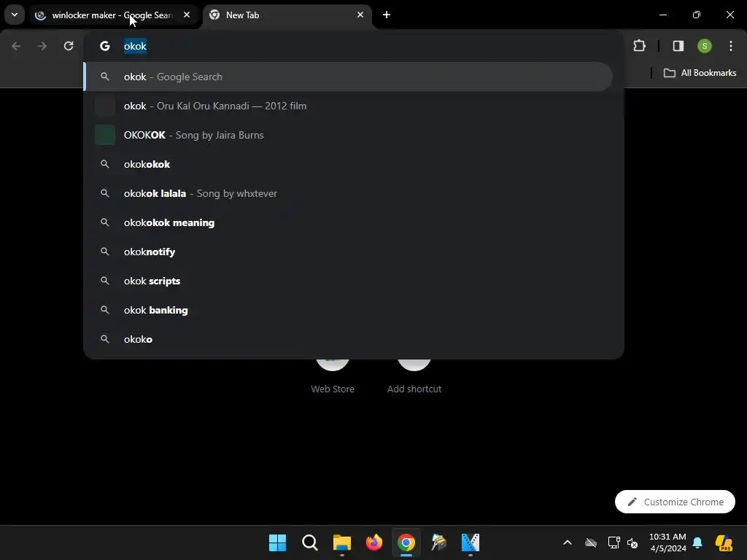Launch Firefox from taskbar

point(374,542)
